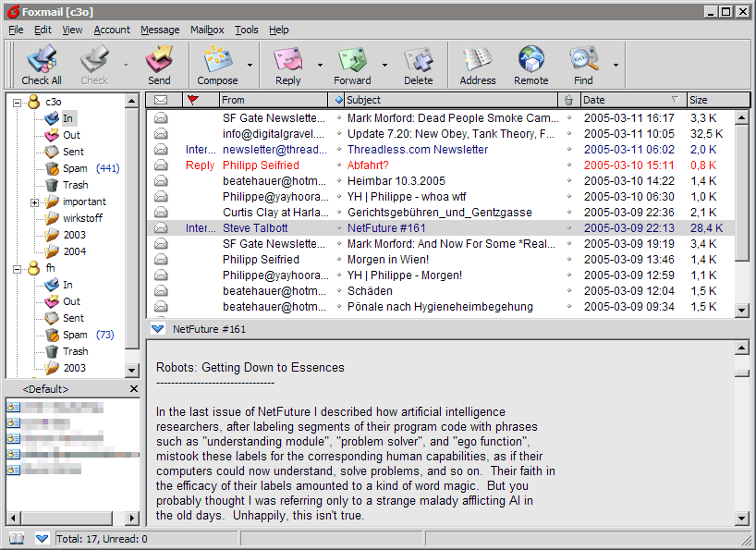The width and height of the screenshot is (756, 550).
Task: Open the Message menu
Action: pos(160,30)
